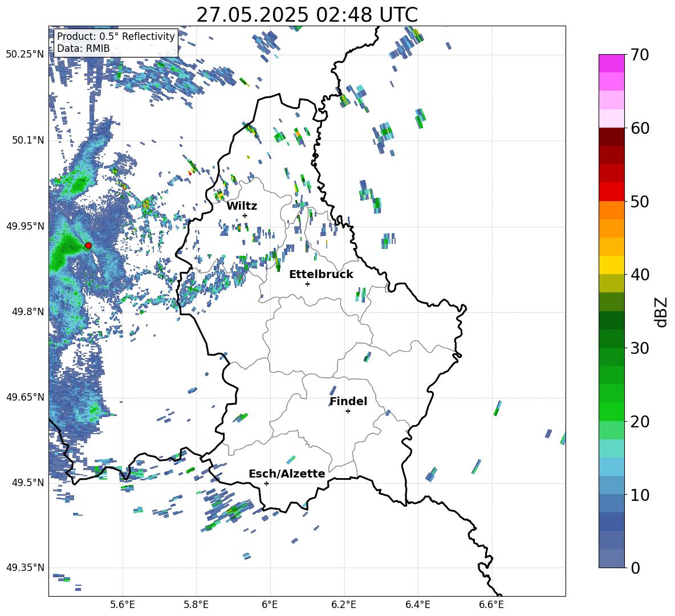Click the Findel station cross marker
The height and width of the screenshot is (616, 675).
(348, 411)
